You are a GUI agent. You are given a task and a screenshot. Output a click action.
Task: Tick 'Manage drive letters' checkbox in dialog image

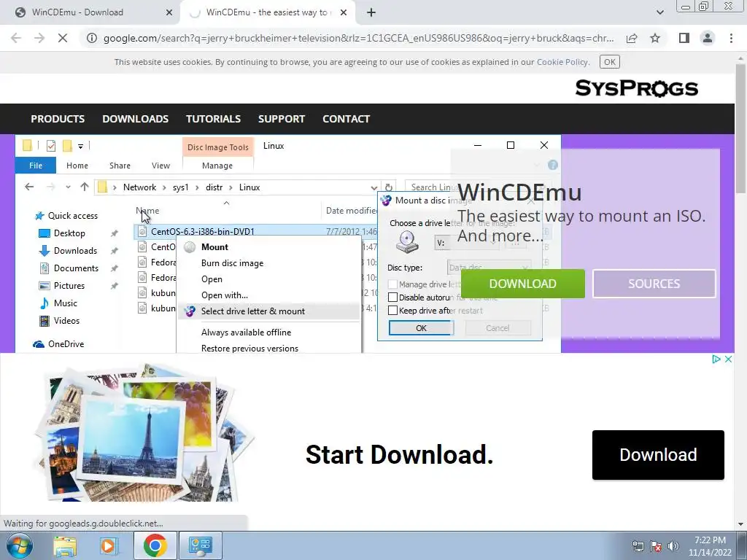392,284
